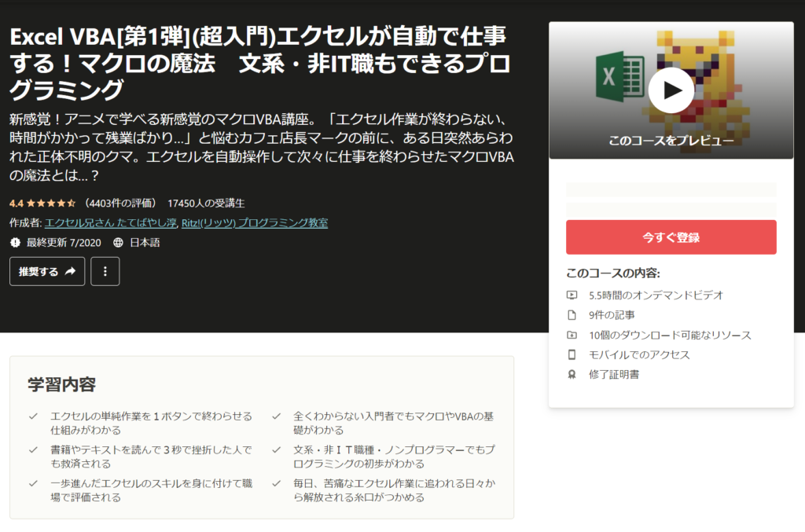Click the 日本語 language text
Screen dimensions: 805x532
point(145,243)
